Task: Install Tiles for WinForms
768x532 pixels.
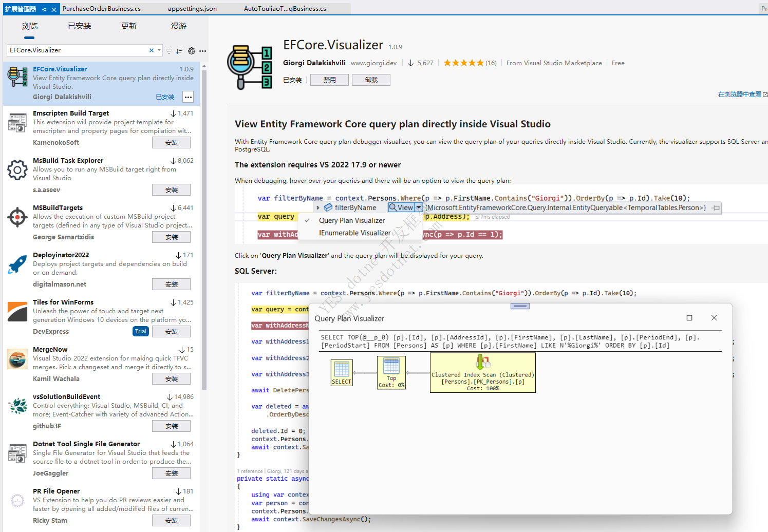Action: (x=171, y=332)
